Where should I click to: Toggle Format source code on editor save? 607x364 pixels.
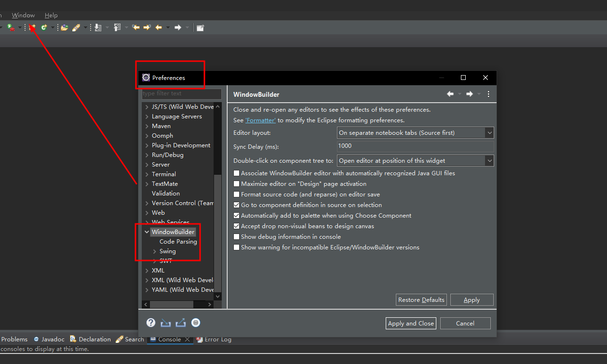click(236, 194)
